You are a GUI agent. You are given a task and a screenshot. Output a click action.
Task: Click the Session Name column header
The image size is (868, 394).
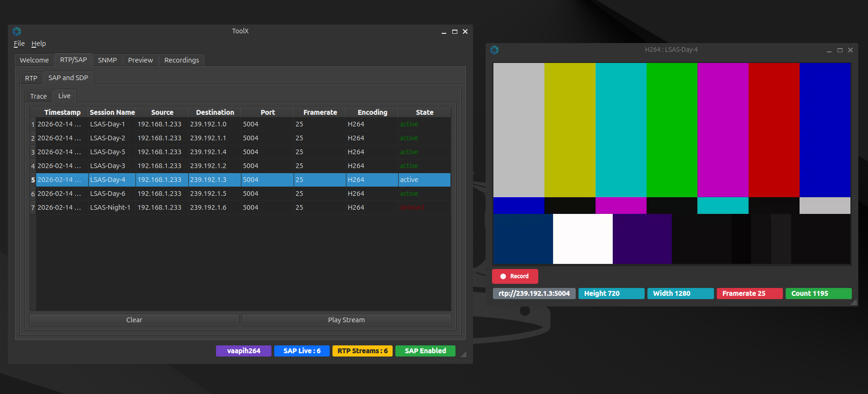(112, 113)
